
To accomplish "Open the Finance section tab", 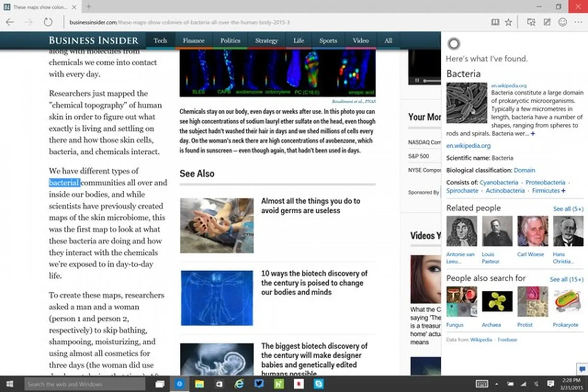I will click(x=194, y=41).
